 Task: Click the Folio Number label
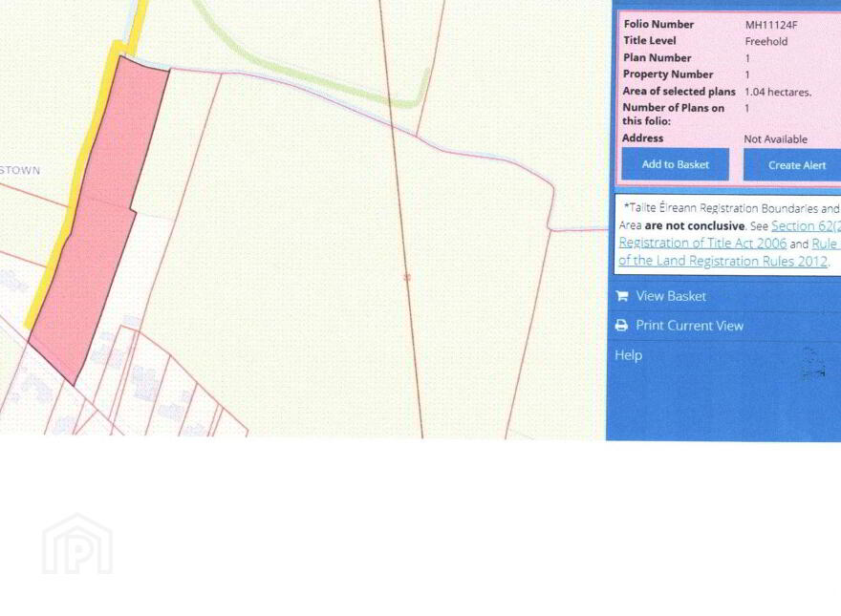tap(658, 24)
